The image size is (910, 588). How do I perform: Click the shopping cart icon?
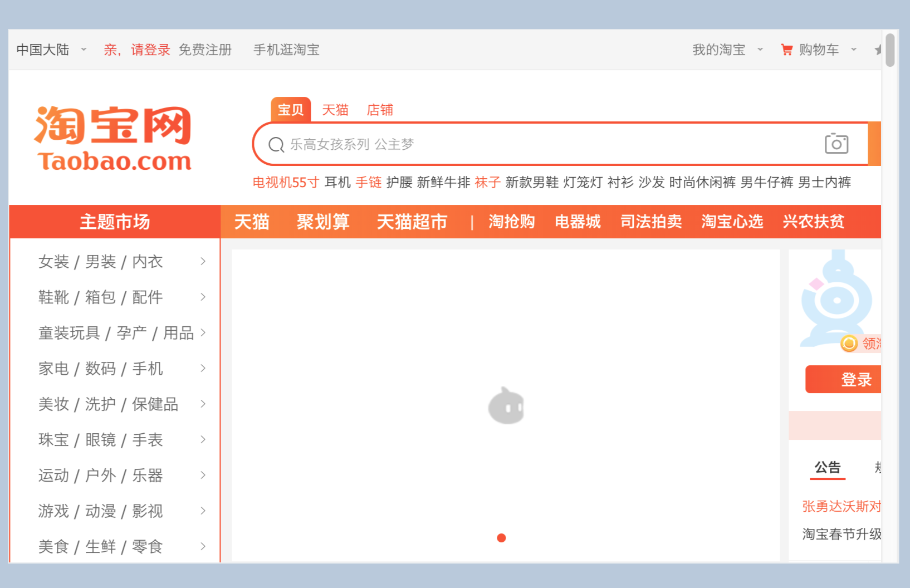click(786, 50)
